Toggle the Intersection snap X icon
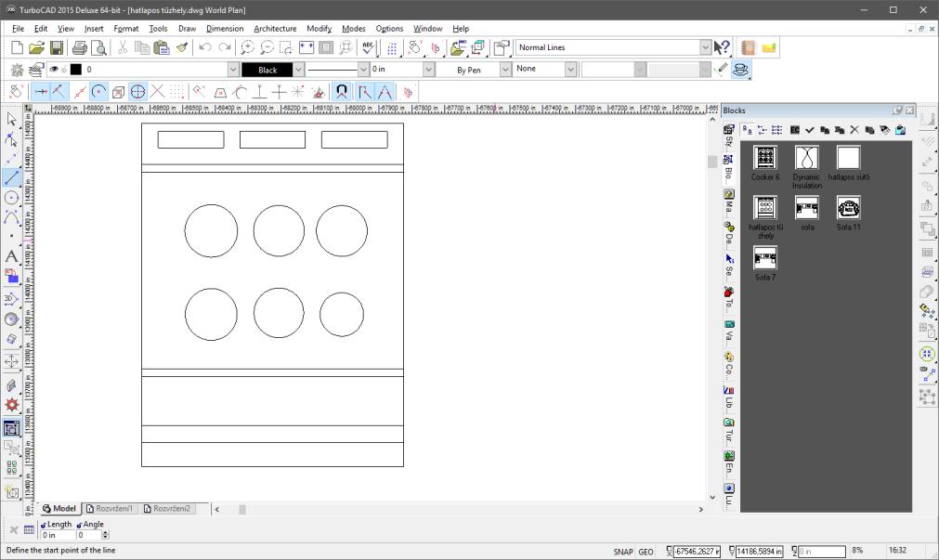939x560 pixels. [158, 92]
